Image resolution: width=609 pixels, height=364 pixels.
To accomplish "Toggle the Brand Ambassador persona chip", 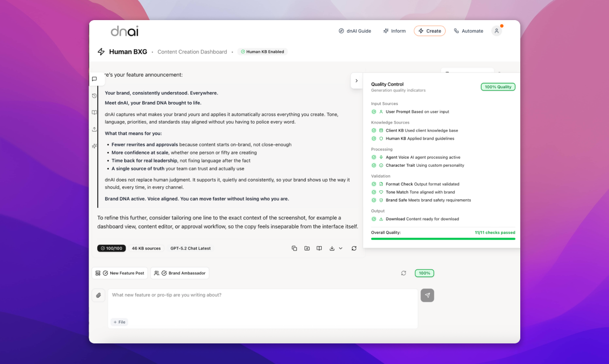I will click(x=180, y=273).
